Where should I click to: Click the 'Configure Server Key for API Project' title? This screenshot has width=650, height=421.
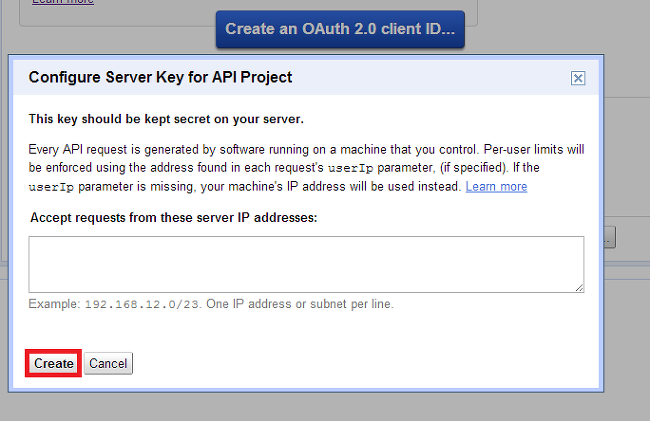coord(160,77)
